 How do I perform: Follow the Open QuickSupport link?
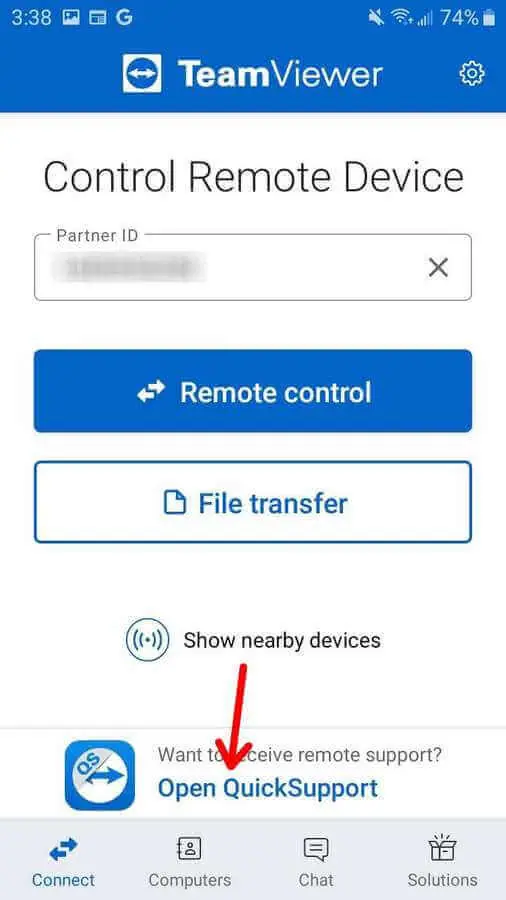tap(268, 788)
